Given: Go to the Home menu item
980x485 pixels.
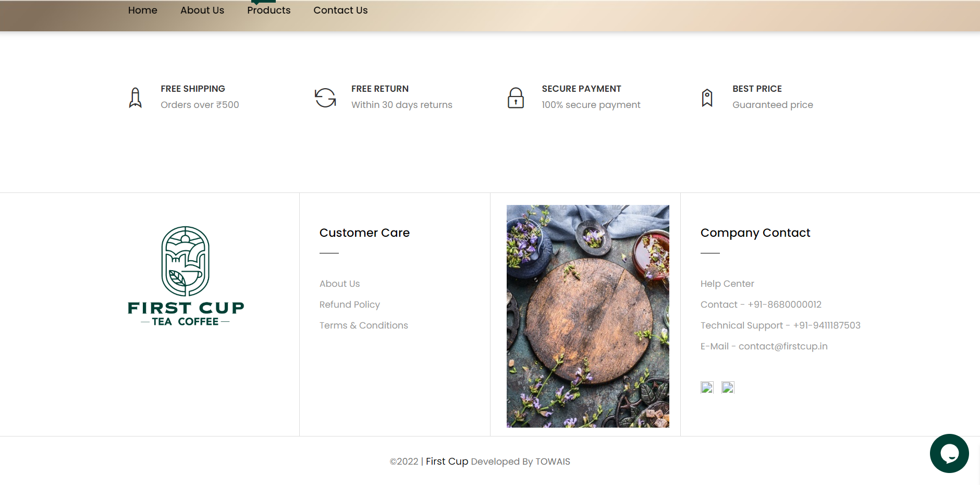Looking at the screenshot, I should [142, 10].
